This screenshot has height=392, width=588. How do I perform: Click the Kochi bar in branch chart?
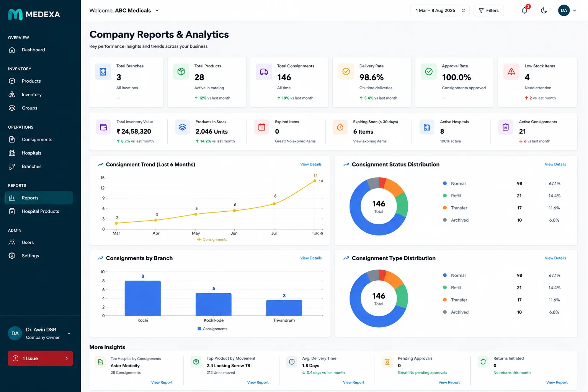(143, 298)
